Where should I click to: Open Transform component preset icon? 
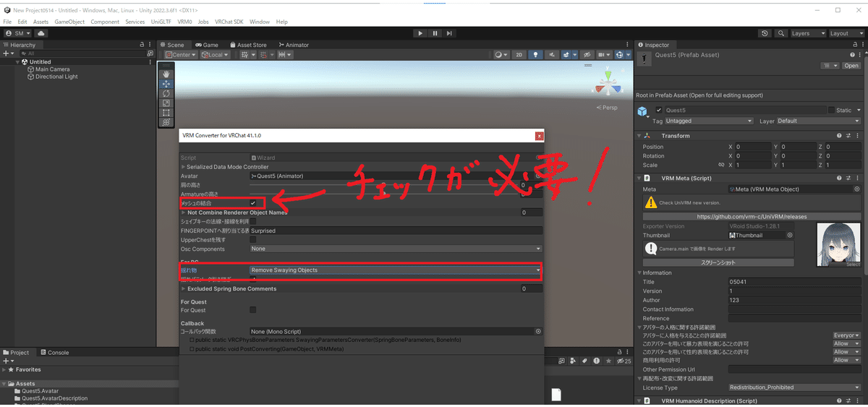click(x=848, y=136)
